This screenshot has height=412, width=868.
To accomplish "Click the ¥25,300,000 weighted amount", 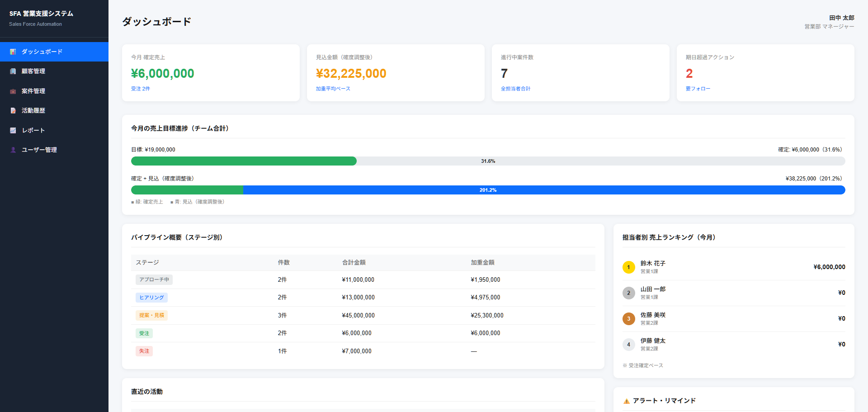I will pyautogui.click(x=487, y=316).
